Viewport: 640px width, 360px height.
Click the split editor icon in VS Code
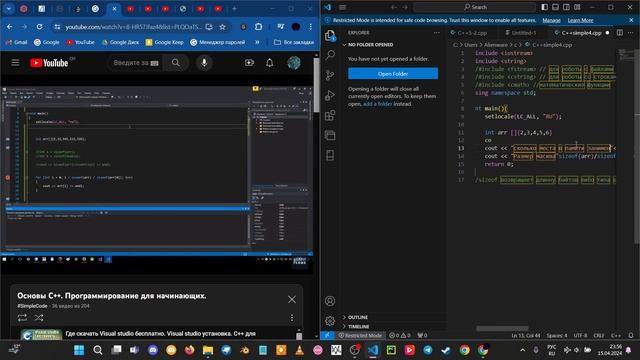click(x=620, y=33)
